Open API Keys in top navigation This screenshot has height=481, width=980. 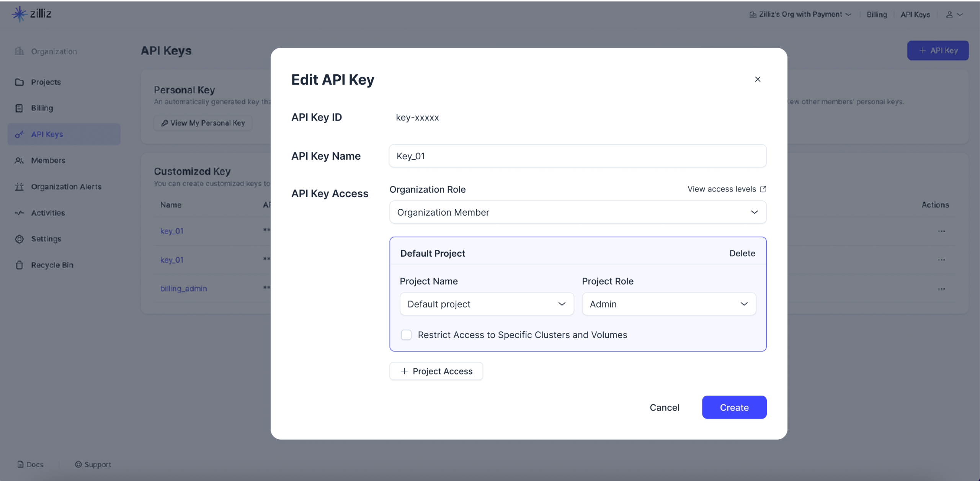(915, 15)
